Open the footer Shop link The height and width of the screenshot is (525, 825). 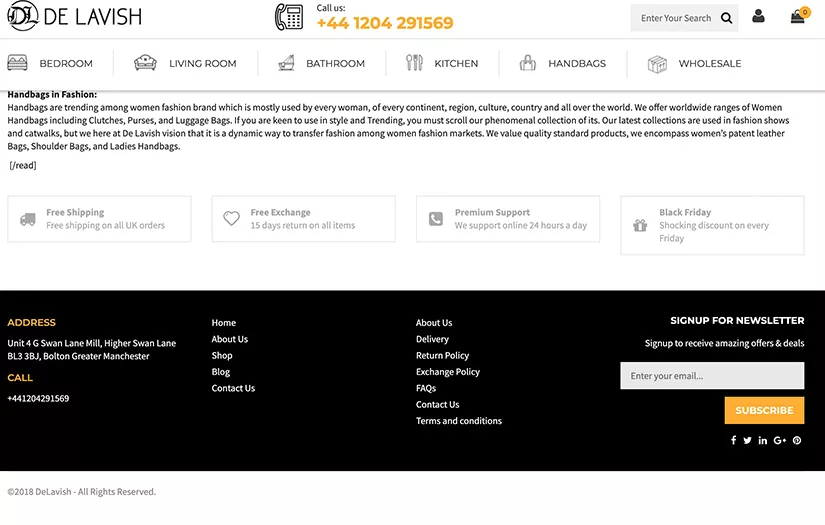222,356
